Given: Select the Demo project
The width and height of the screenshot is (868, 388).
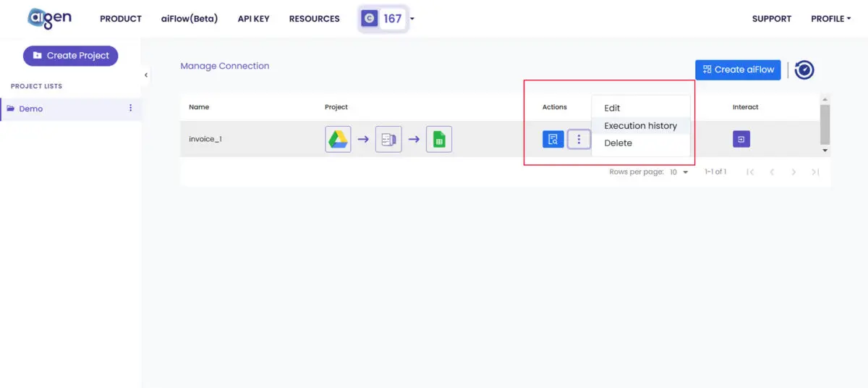Looking at the screenshot, I should [x=31, y=109].
